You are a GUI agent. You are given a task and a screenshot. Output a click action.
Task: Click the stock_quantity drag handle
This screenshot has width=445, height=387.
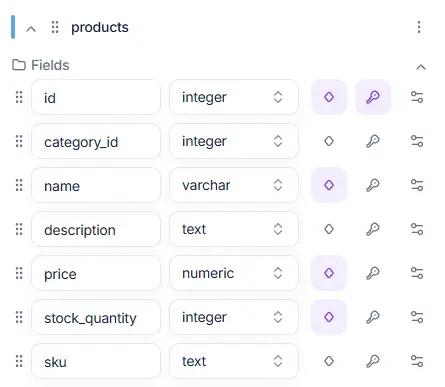click(19, 317)
